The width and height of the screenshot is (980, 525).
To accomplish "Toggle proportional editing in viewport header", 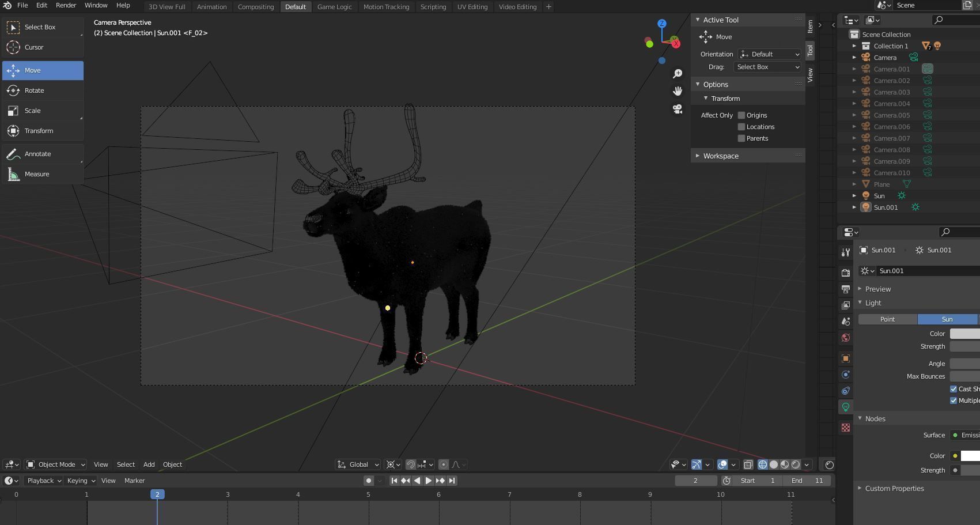I will 444,464.
